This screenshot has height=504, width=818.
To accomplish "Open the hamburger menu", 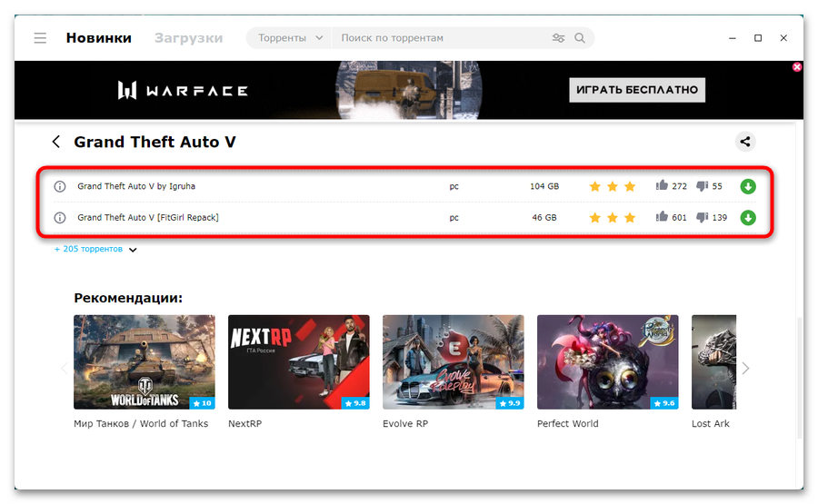I will (x=40, y=38).
